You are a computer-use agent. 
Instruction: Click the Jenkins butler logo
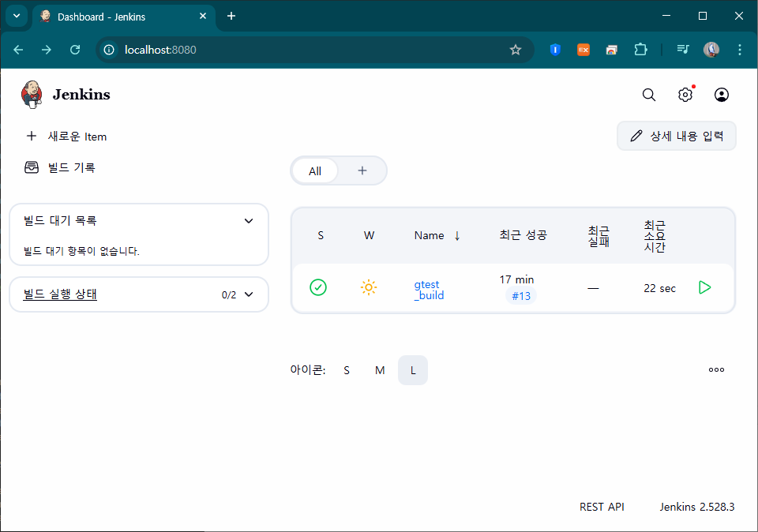tap(32, 94)
